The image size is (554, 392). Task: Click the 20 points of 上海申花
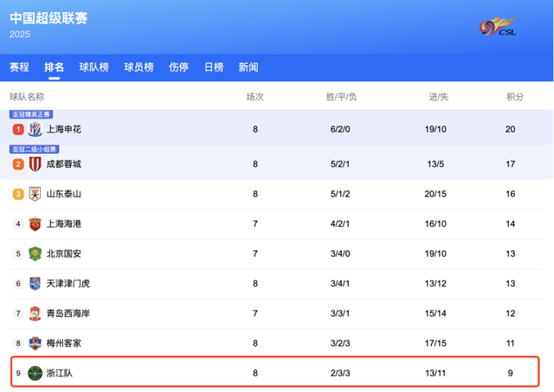click(510, 129)
